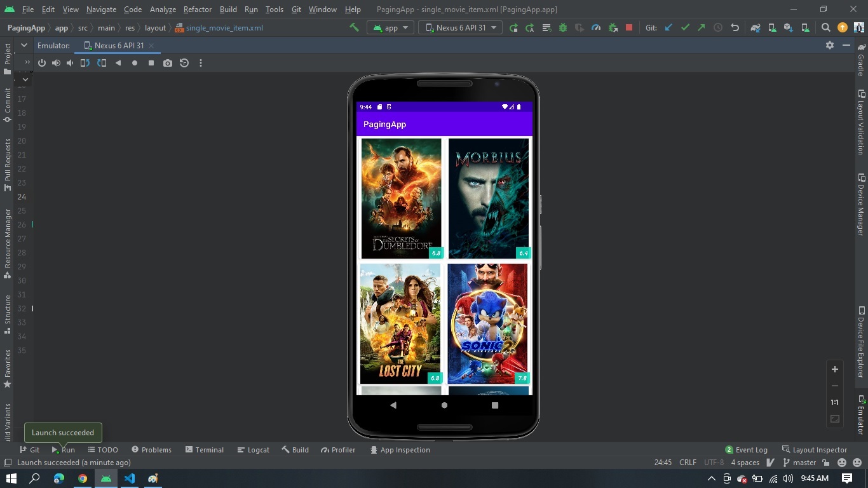This screenshot has width=868, height=488.
Task: Sync project with Gradle files icon
Action: point(755,27)
